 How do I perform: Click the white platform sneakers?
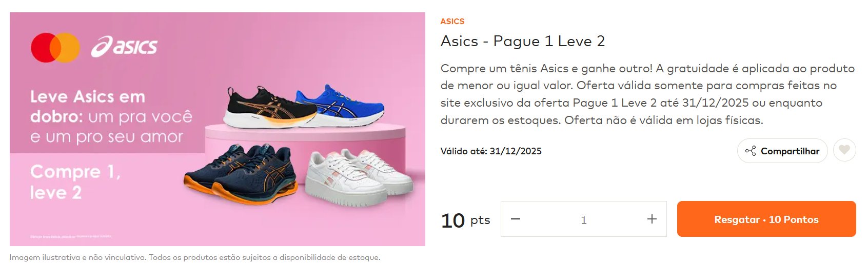(x=359, y=177)
